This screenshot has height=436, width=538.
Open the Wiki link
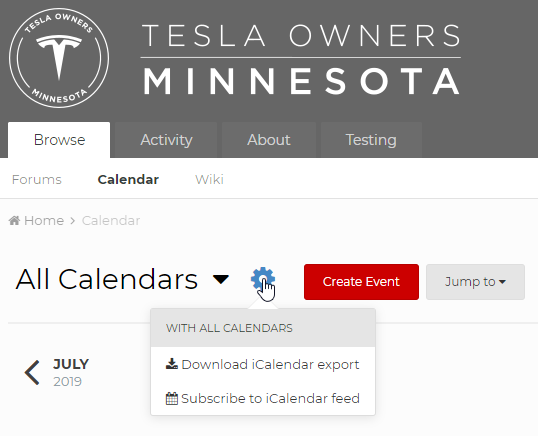(209, 179)
